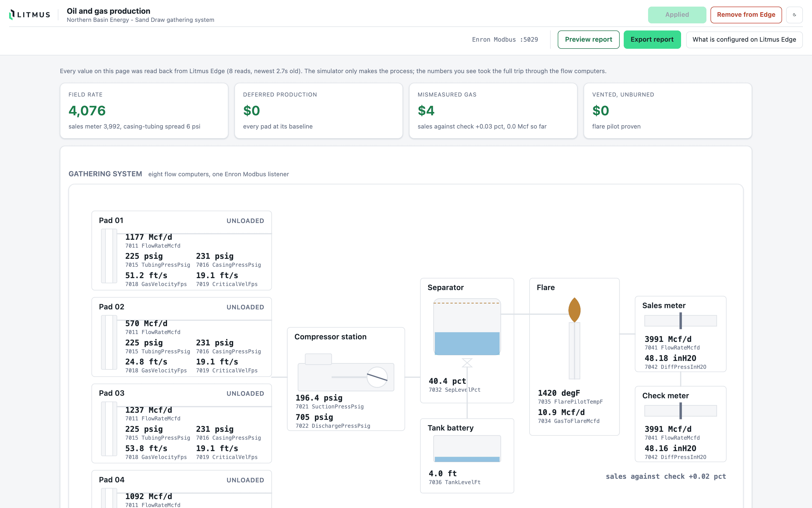
Task: Click the compressor station machine graphic
Action: pyautogui.click(x=346, y=372)
